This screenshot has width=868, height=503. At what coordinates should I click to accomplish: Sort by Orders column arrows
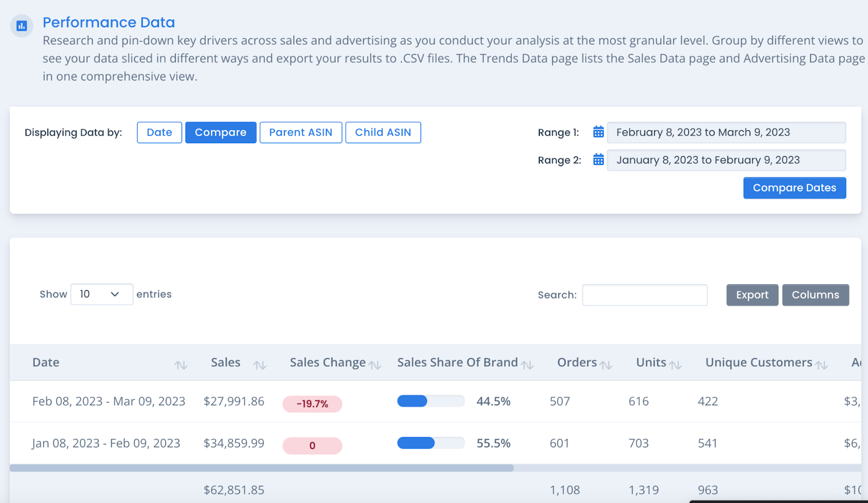coord(606,365)
